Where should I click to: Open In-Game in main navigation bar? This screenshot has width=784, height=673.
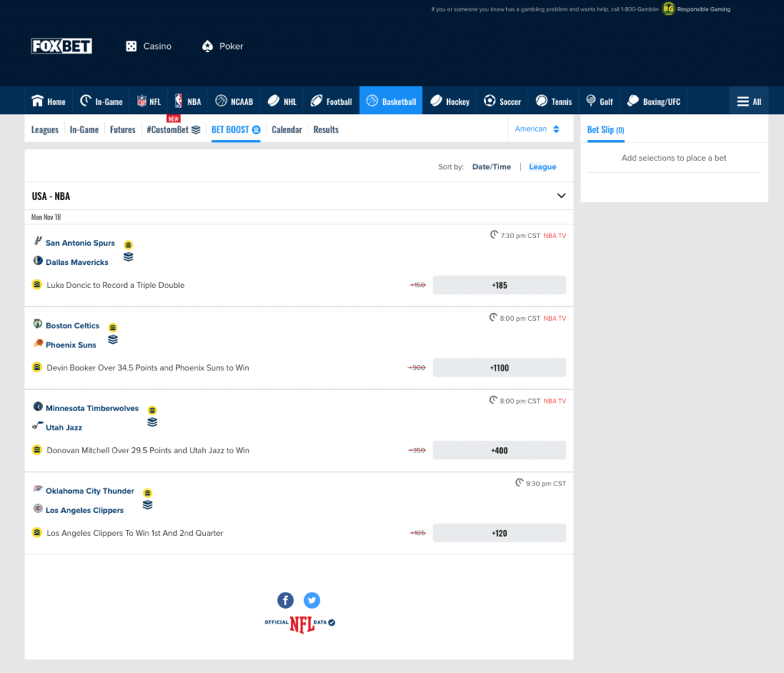pos(101,101)
